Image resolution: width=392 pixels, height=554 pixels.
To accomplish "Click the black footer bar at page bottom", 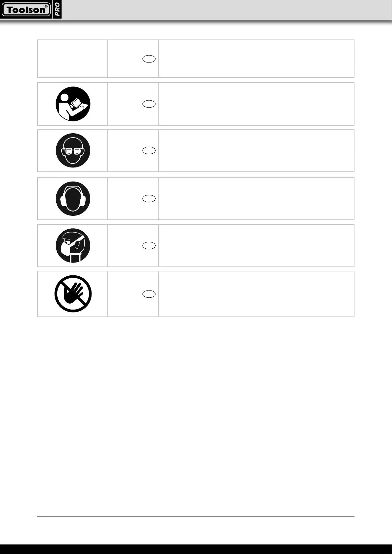I will 196,549.
